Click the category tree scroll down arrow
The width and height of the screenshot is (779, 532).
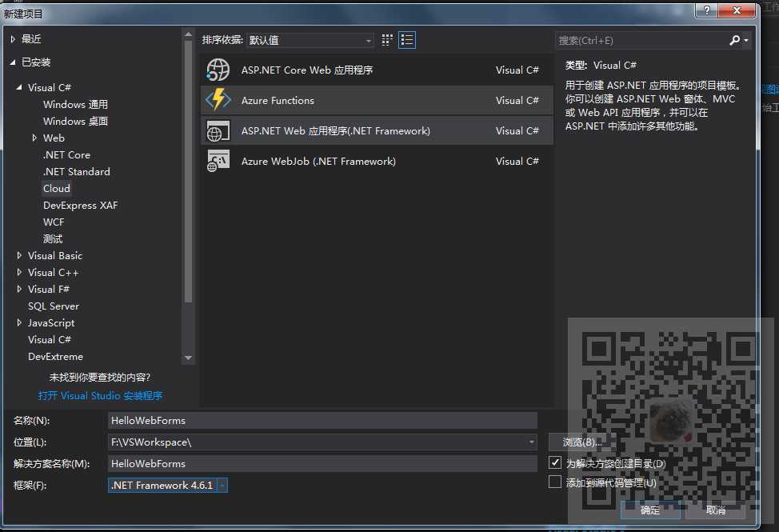[x=188, y=358]
